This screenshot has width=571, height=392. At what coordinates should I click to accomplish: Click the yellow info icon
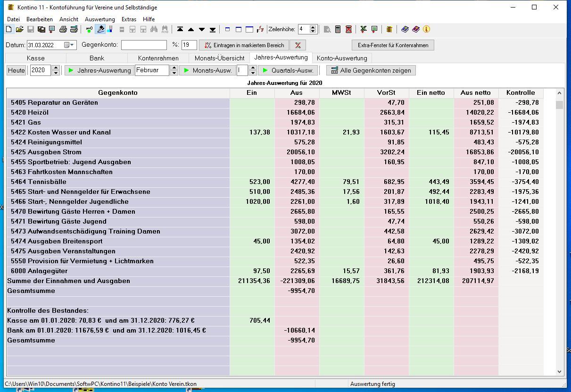[x=426, y=29]
